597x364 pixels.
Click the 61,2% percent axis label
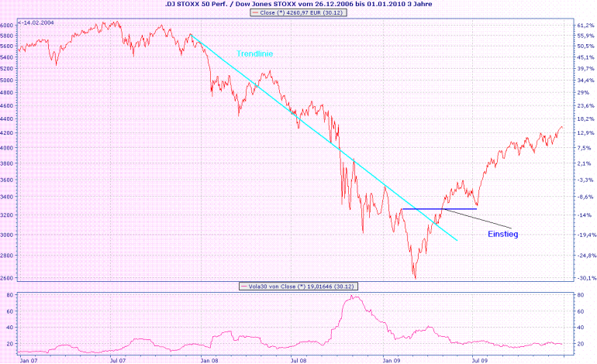tap(585, 26)
